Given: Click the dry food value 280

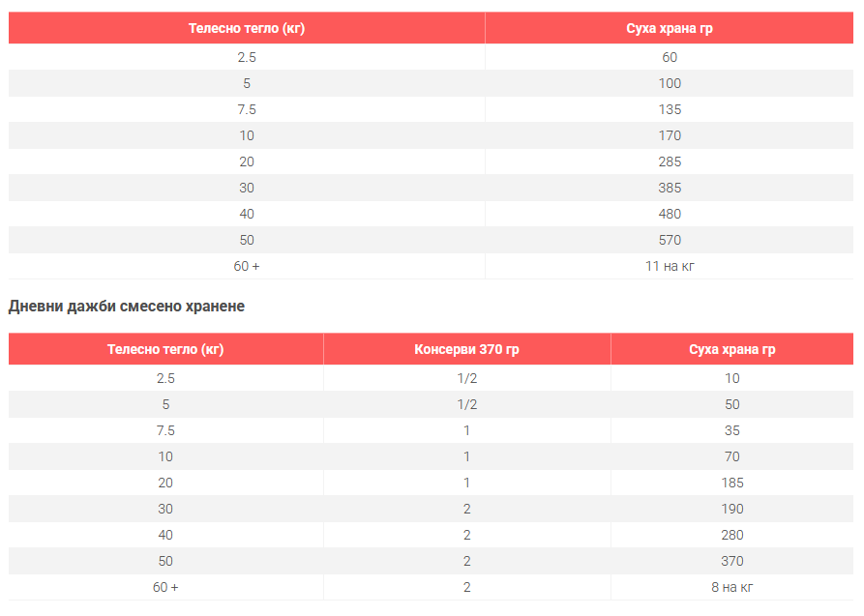Looking at the screenshot, I should point(731,535).
